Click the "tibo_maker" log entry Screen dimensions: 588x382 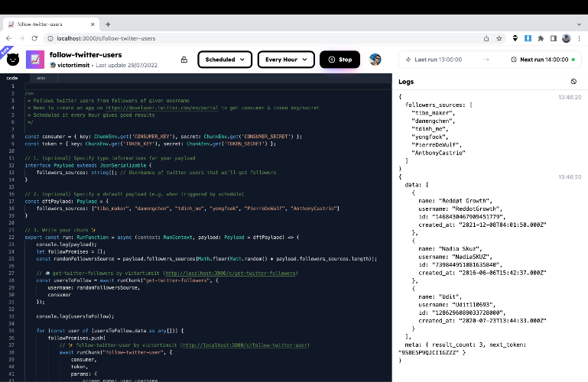coord(433,113)
